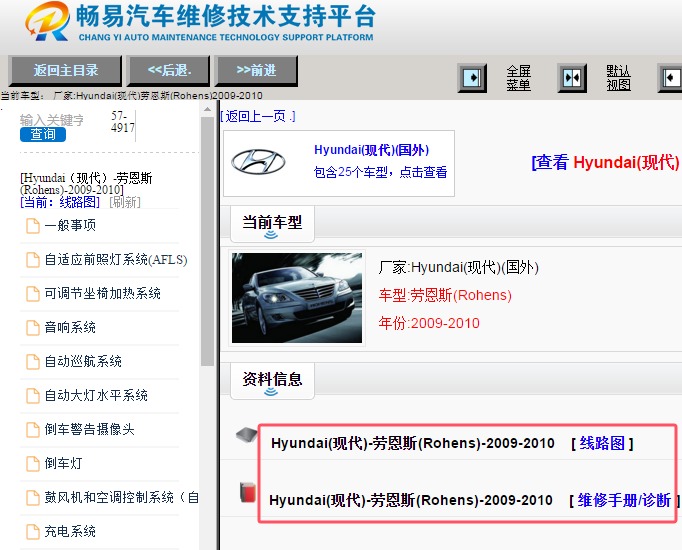Focus the 输入关键字 search field
The image size is (682, 550).
pos(51,120)
